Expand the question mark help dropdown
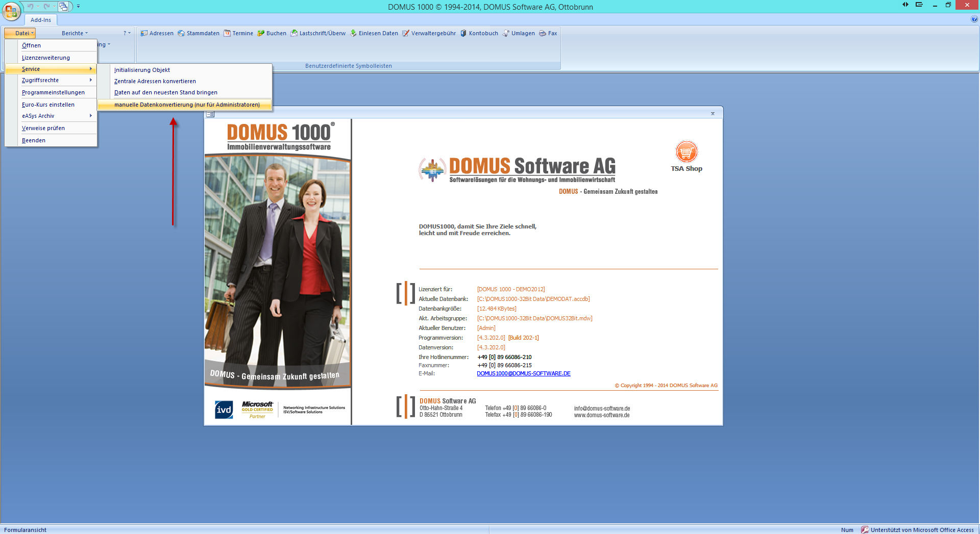980x534 pixels. (x=127, y=33)
